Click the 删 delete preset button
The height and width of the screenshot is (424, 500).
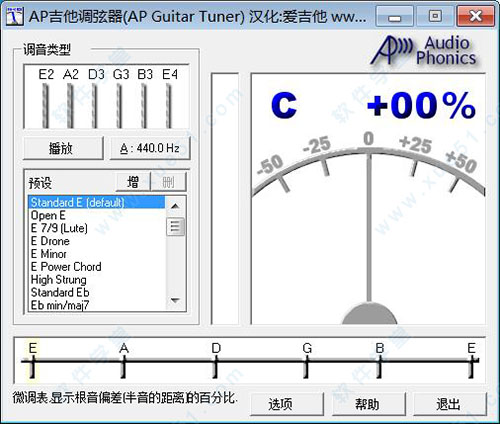[x=168, y=182]
